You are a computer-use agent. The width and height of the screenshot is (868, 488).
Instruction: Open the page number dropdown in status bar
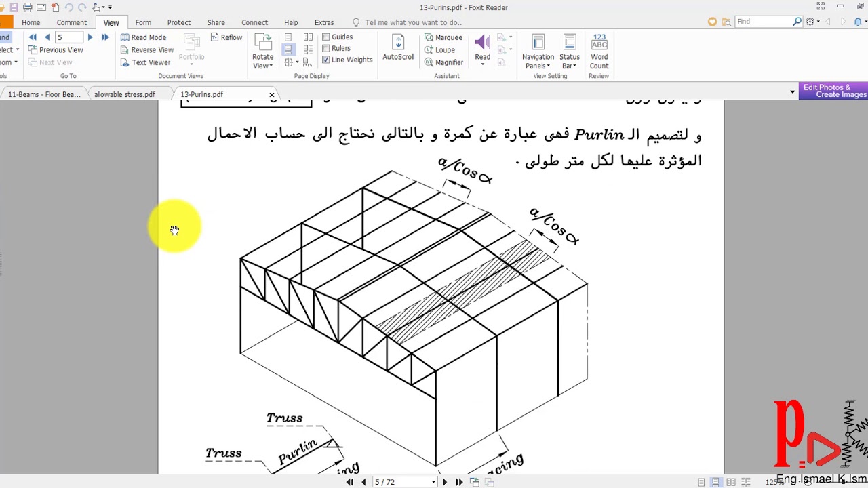[433, 482]
